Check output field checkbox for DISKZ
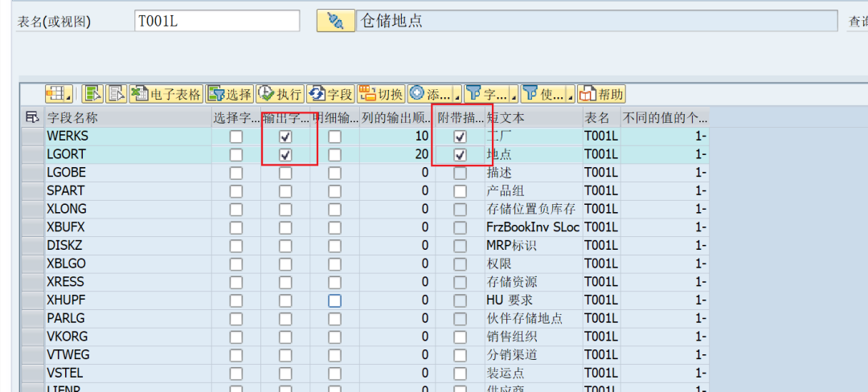 tap(285, 247)
